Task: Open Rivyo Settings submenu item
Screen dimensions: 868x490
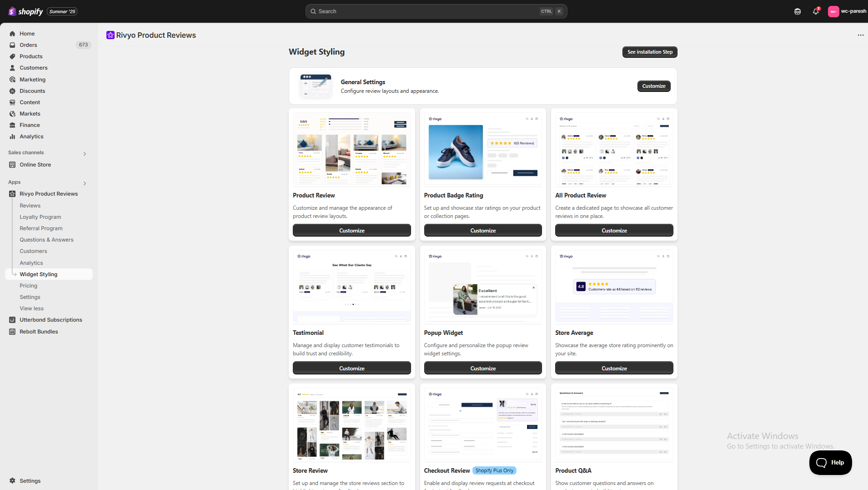Action: 30,297
